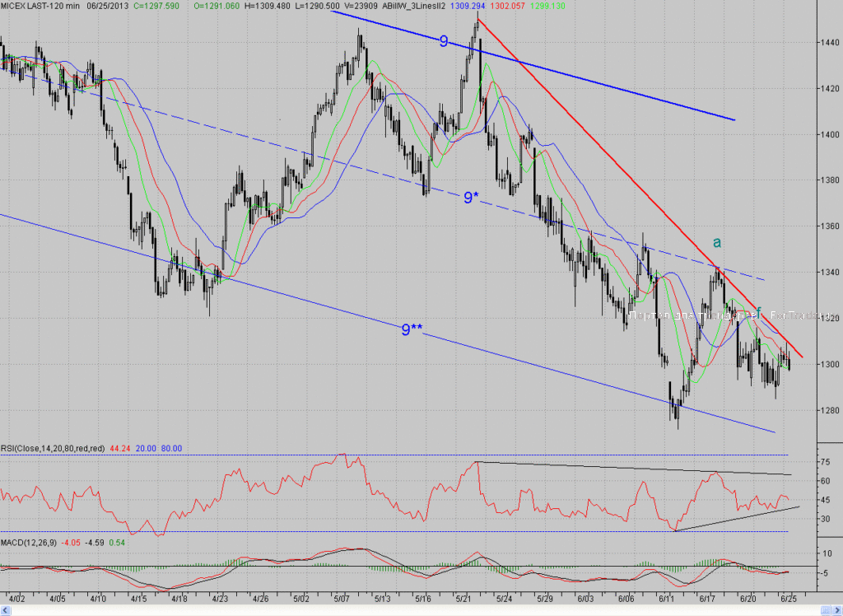Click the horizontal scrollbar thumb
843x616 pixels.
pyautogui.click(x=826, y=610)
